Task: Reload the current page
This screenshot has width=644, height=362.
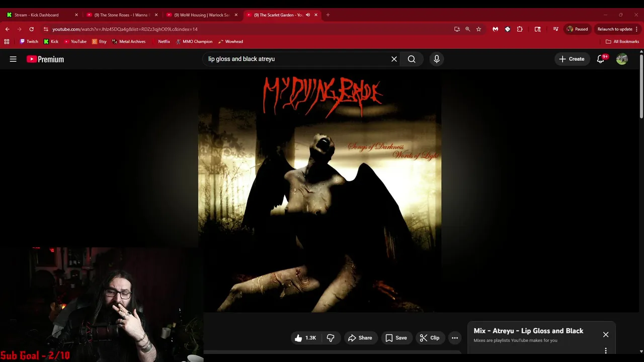Action: 31,29
